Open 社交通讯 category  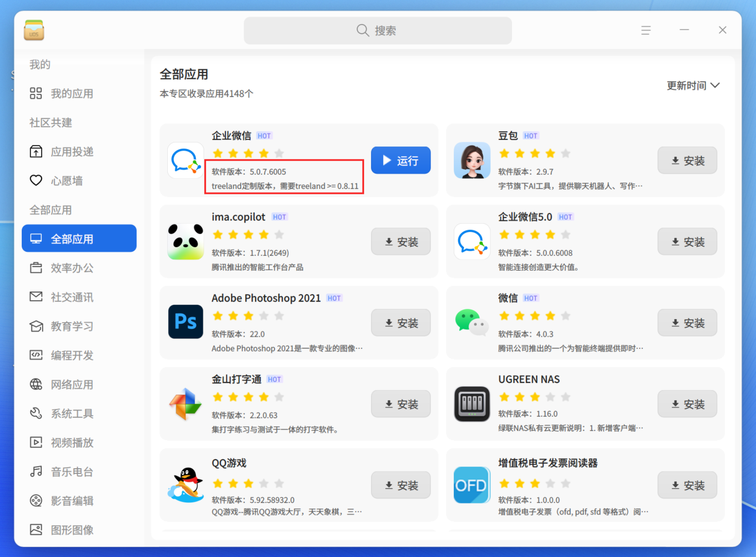pyautogui.click(x=79, y=297)
